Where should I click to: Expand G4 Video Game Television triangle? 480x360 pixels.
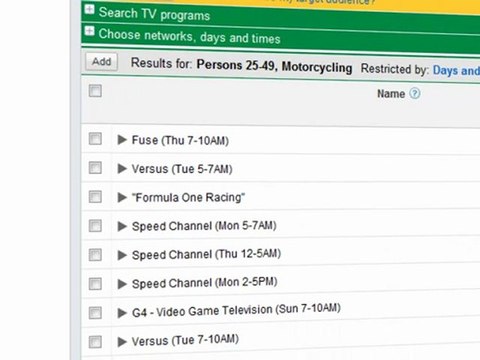point(122,313)
